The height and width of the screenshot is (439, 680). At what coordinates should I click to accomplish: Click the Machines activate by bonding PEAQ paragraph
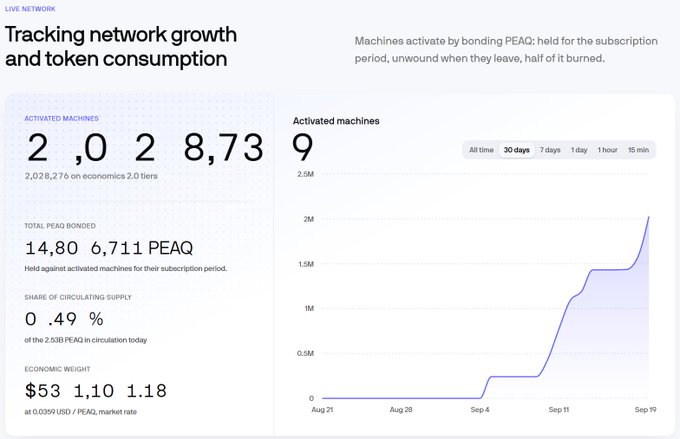pos(506,49)
